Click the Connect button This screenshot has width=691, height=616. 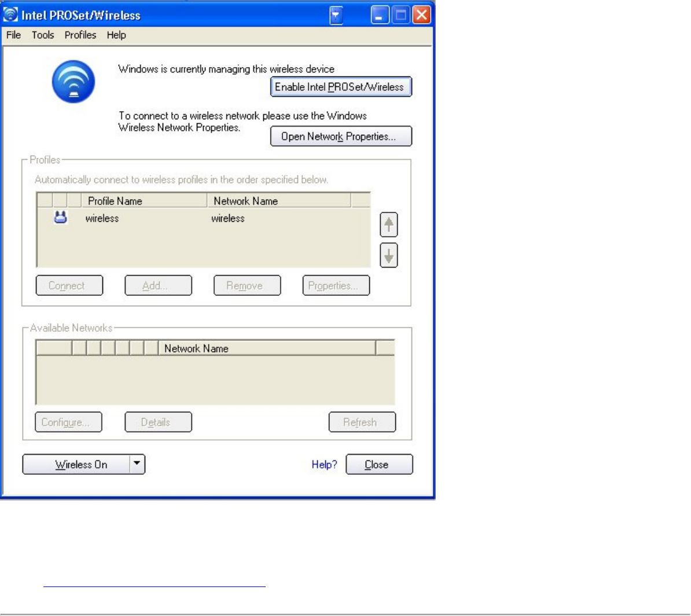click(x=69, y=285)
